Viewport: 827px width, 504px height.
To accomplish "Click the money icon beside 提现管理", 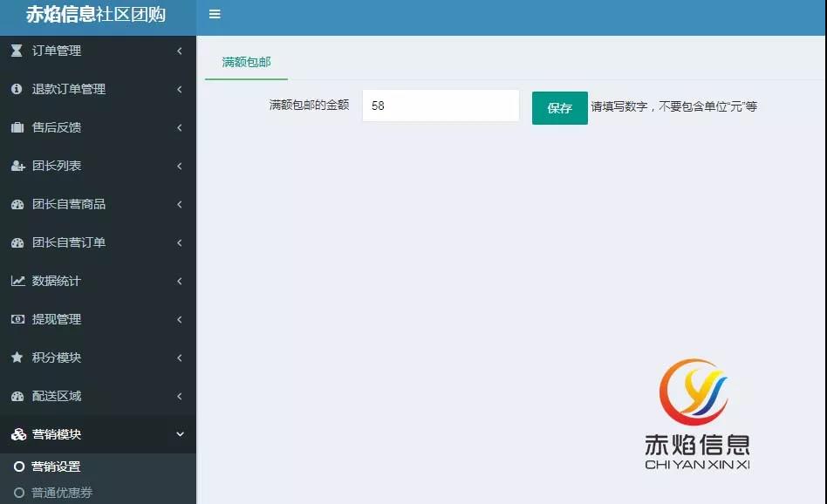I will click(x=18, y=319).
